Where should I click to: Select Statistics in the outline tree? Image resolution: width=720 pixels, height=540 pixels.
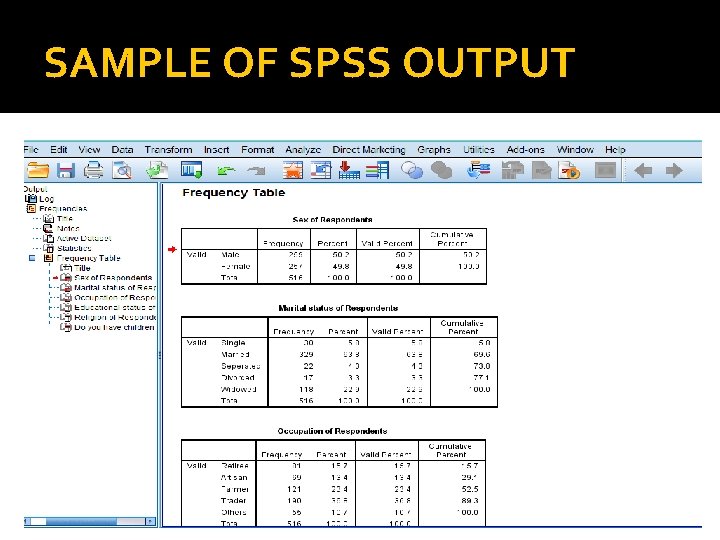[x=74, y=248]
